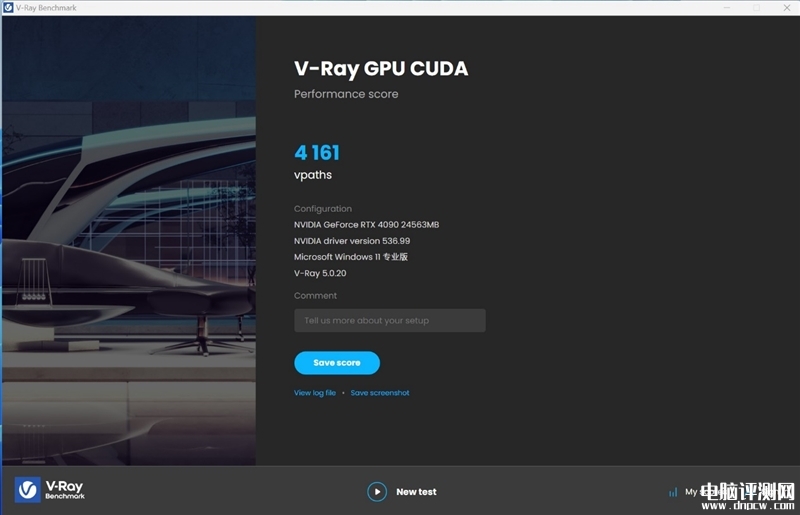Viewport: 800px width, 515px height.
Task: Open the My scores bar chart icon
Action: tap(673, 492)
